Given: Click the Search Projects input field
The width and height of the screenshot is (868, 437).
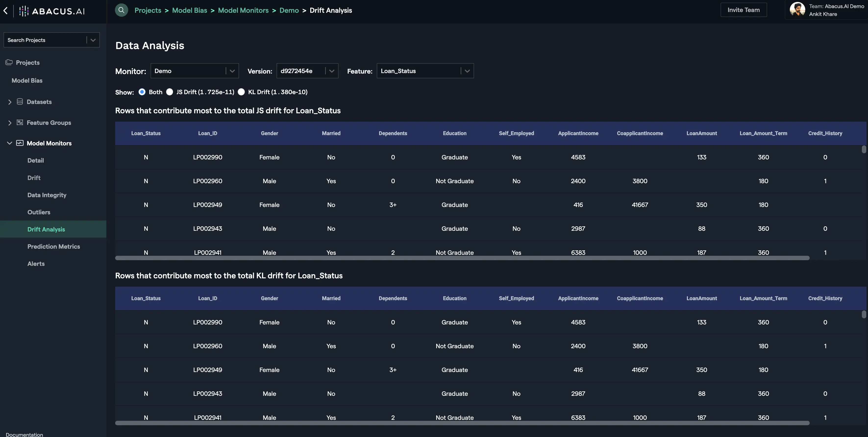Looking at the screenshot, I should click(x=46, y=40).
